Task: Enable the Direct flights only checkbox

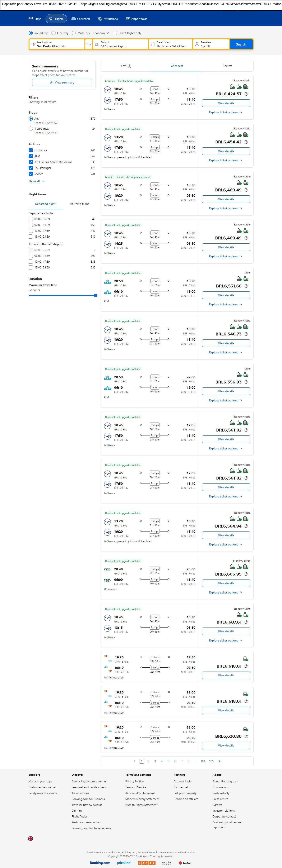Action: pos(115,33)
